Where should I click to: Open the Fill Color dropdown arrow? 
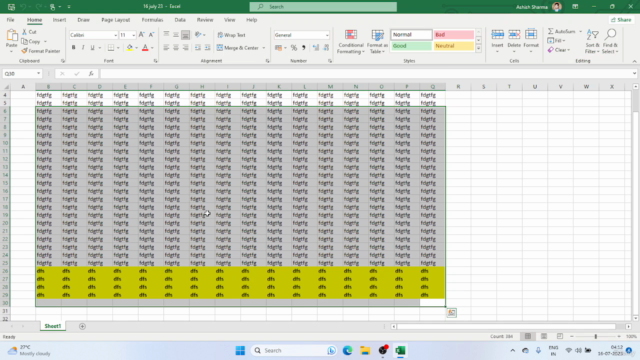click(x=136, y=48)
